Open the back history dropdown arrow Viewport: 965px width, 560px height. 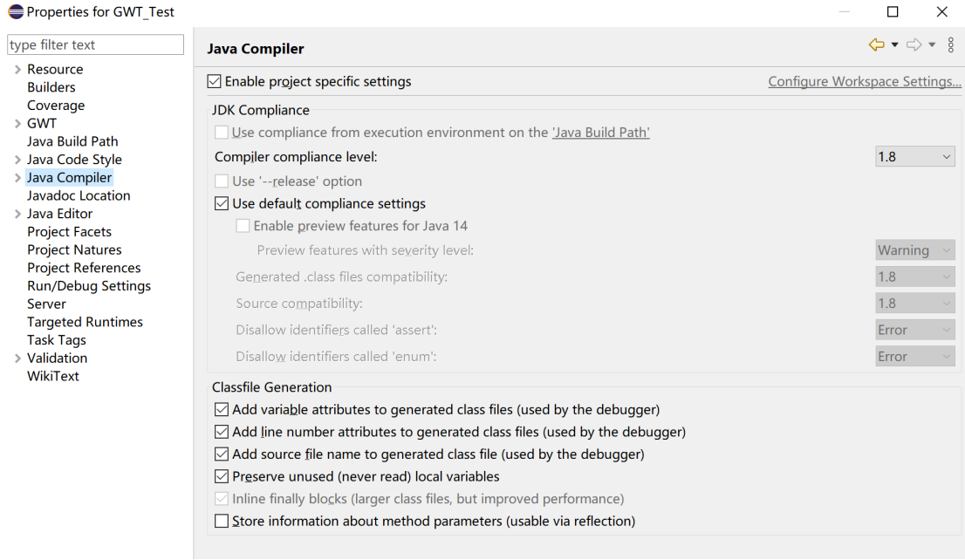894,45
